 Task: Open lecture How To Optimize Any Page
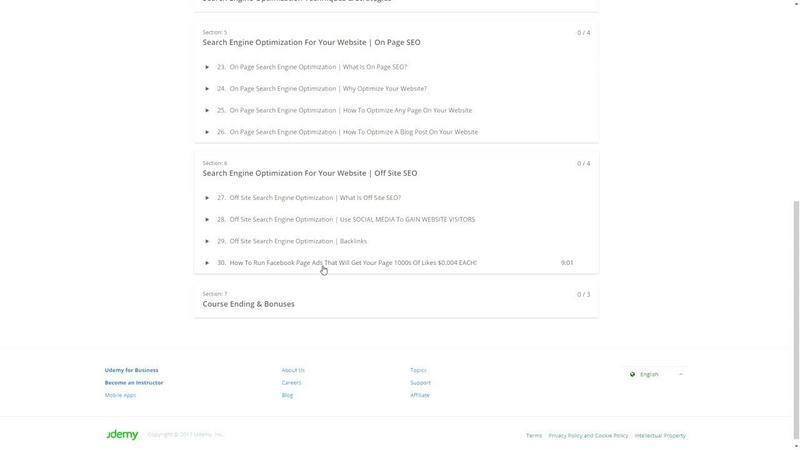[x=351, y=110]
